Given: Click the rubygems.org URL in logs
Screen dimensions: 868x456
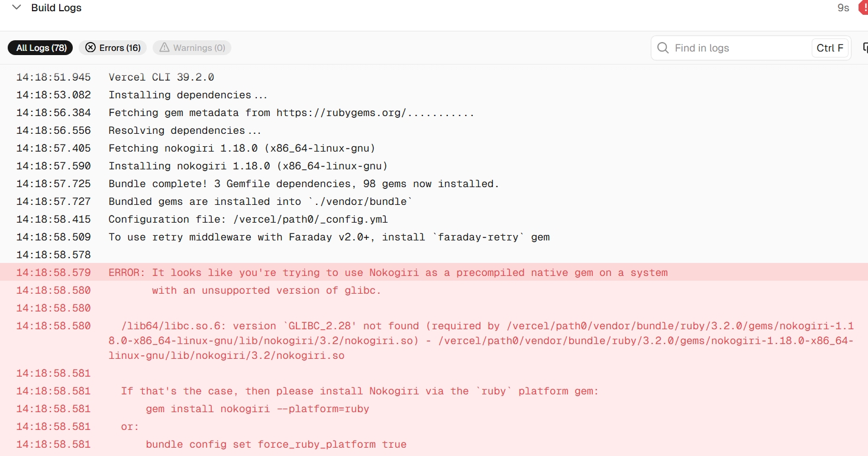Looking at the screenshot, I should 341,113.
